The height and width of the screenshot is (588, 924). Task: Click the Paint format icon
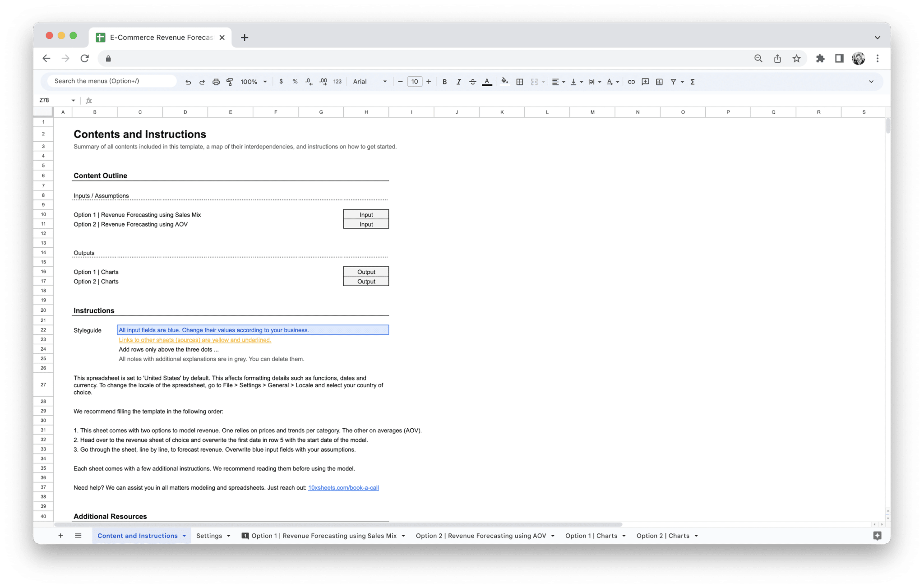pos(230,82)
